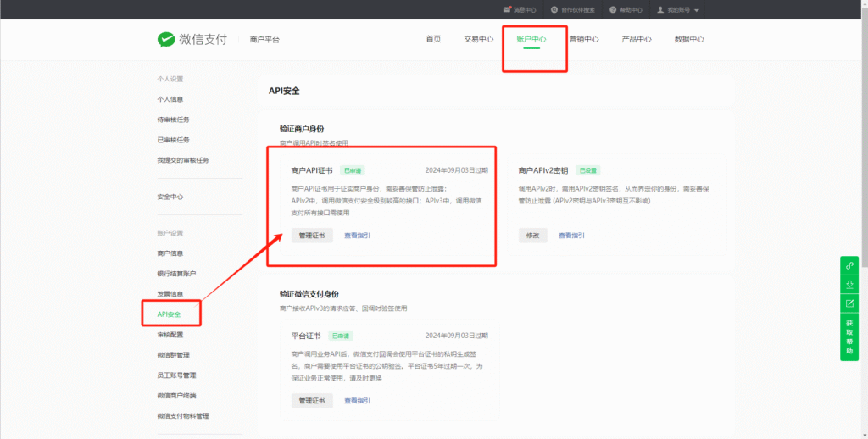The height and width of the screenshot is (439, 868).
Task: Click the 验证商户身份 section heading
Action: [x=302, y=129]
